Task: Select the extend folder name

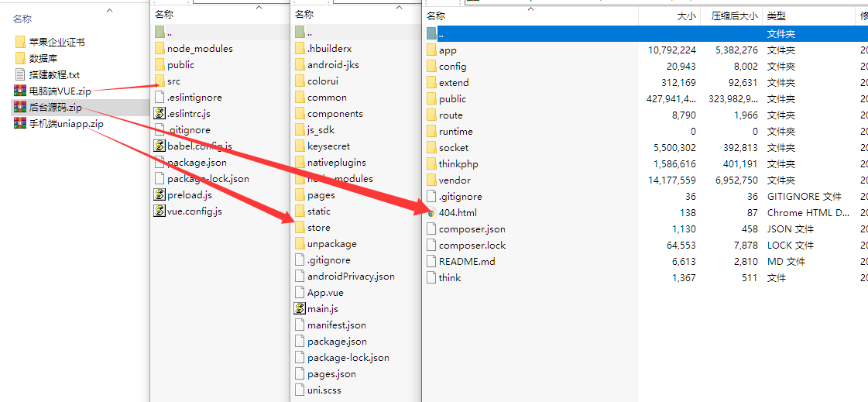Action: point(454,83)
